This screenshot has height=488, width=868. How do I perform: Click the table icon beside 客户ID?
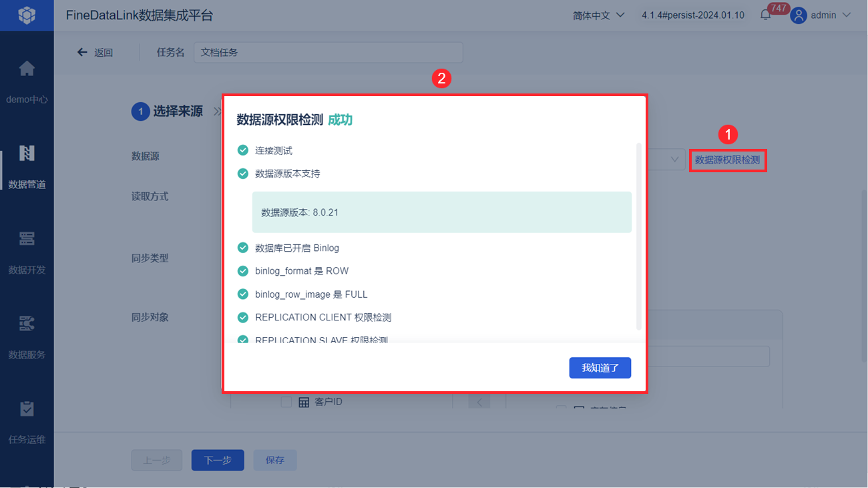[304, 402]
